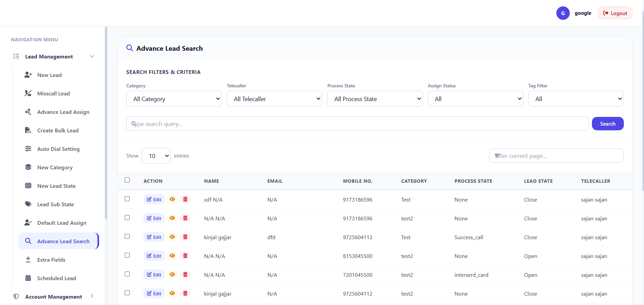Check the sdf N/A row checkbox

coord(127,199)
